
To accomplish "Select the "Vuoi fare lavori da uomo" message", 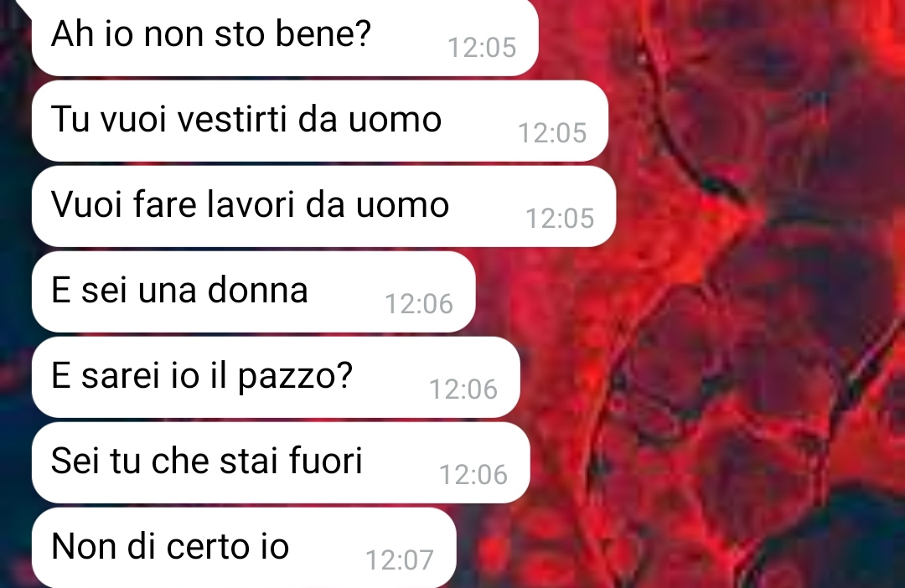I will tap(323, 207).
